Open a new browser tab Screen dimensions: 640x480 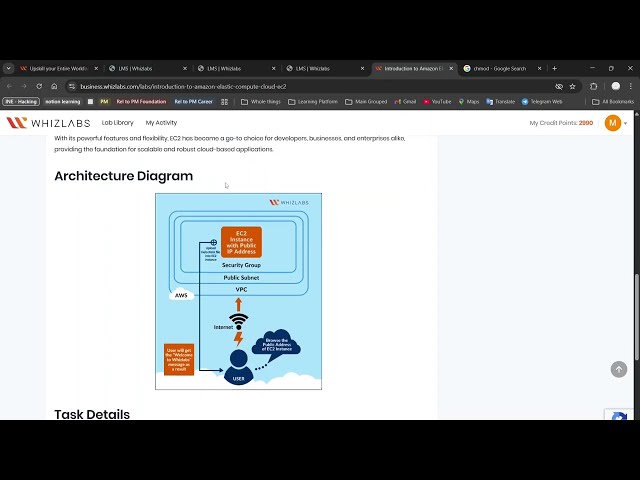pos(554,69)
